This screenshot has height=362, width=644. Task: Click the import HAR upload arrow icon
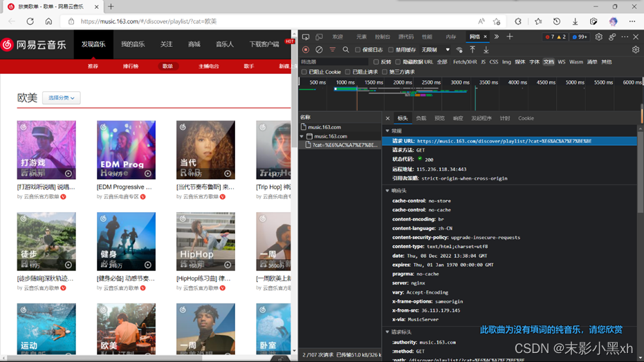coord(472,50)
